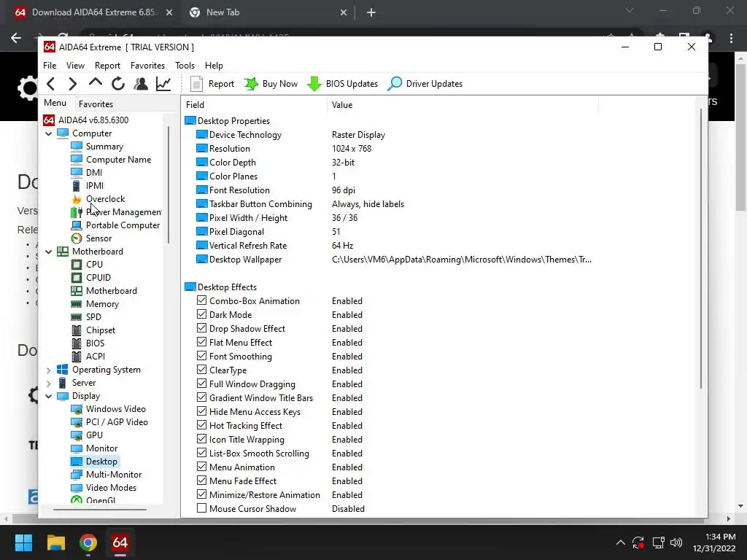Select the Vertical Refresh Rate row
The width and height of the screenshot is (747, 560).
[x=275, y=246]
